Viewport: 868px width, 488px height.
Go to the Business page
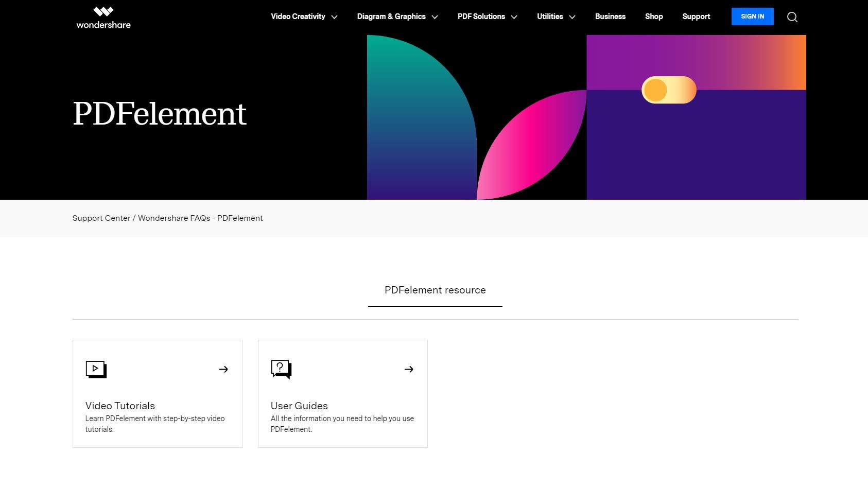[610, 16]
